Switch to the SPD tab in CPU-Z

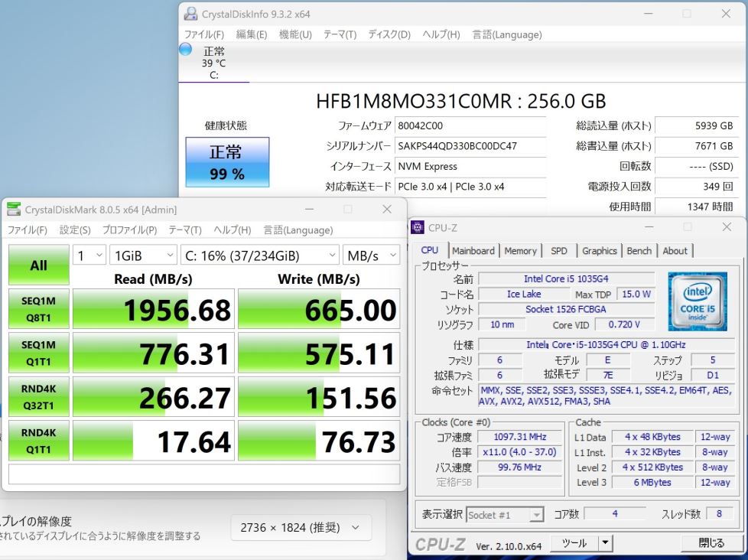click(x=559, y=251)
